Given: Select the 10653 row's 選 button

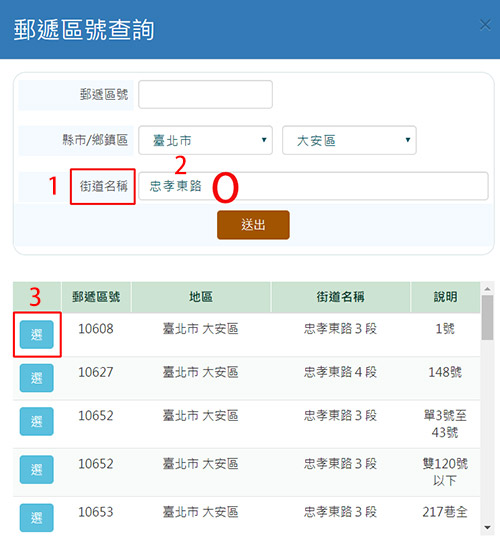Looking at the screenshot, I should click(37, 518).
